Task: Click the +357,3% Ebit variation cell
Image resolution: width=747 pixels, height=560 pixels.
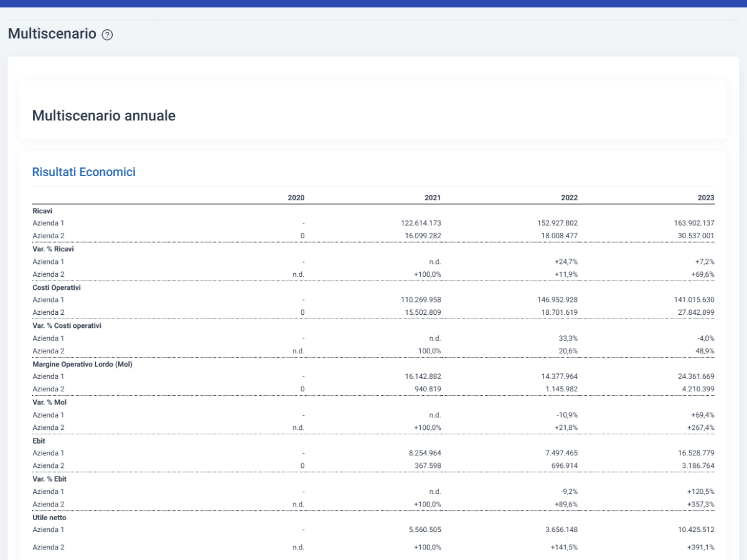Action: pos(701,504)
